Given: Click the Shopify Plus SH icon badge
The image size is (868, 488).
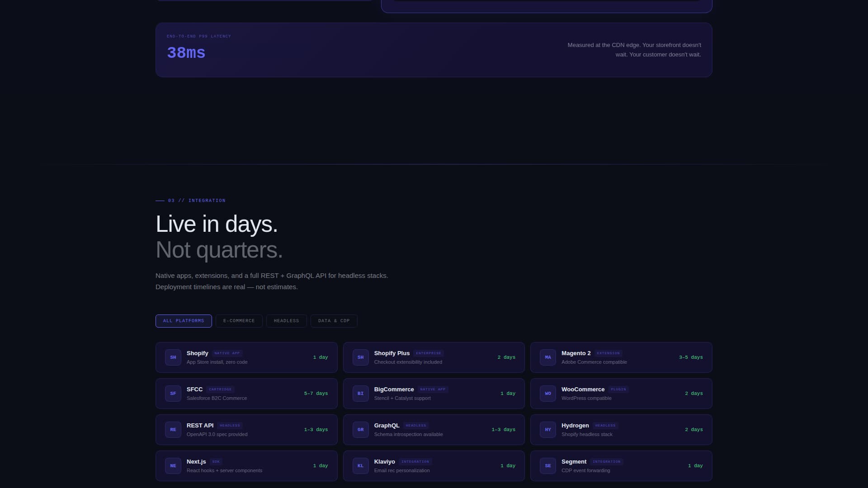Looking at the screenshot, I should tap(360, 357).
